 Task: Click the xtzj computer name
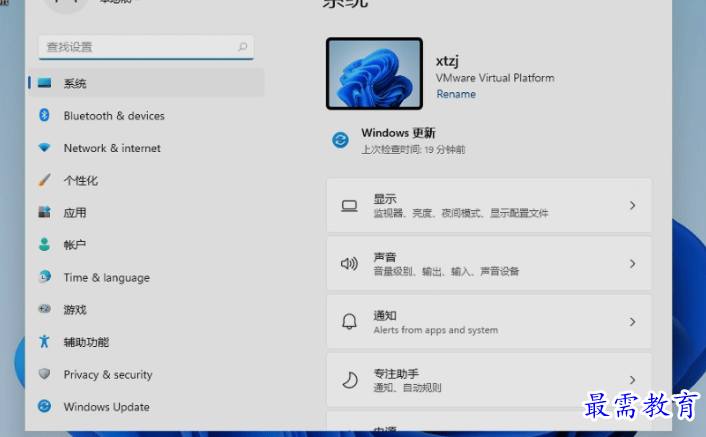(447, 61)
